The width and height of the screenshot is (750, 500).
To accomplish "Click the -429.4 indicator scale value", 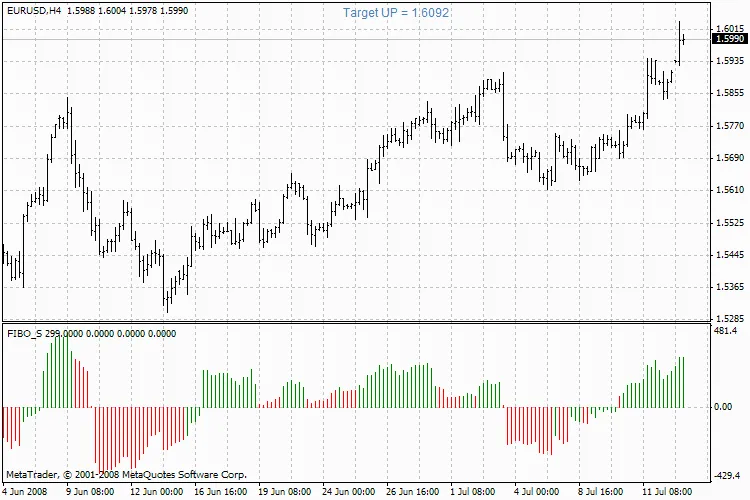I will [x=727, y=475].
